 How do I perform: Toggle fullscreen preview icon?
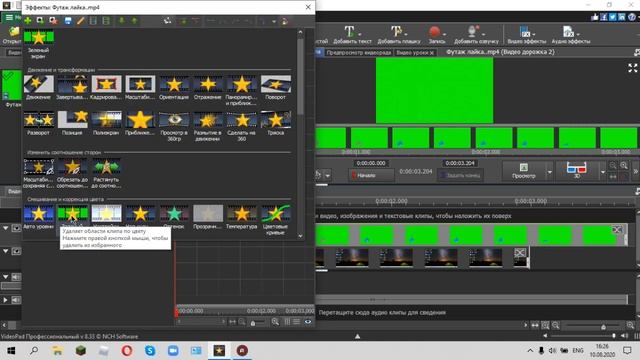click(632, 68)
